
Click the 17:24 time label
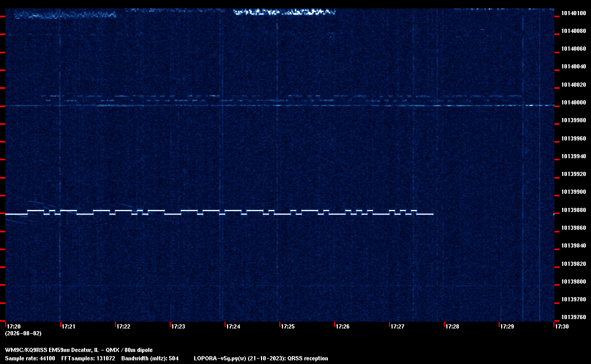coord(233,326)
